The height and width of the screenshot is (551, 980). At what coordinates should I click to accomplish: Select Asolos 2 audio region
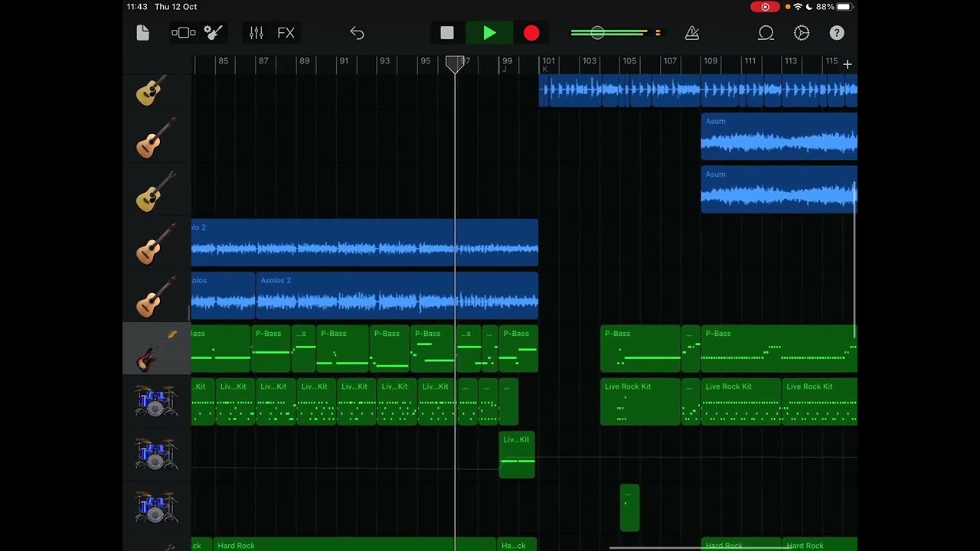pyautogui.click(x=397, y=295)
